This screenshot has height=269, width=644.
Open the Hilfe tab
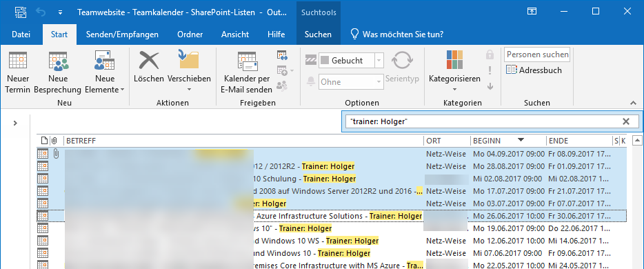(x=276, y=34)
